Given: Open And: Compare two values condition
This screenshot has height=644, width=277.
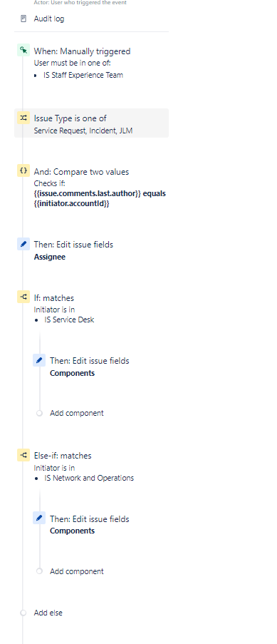Looking at the screenshot, I should pyautogui.click(x=92, y=186).
